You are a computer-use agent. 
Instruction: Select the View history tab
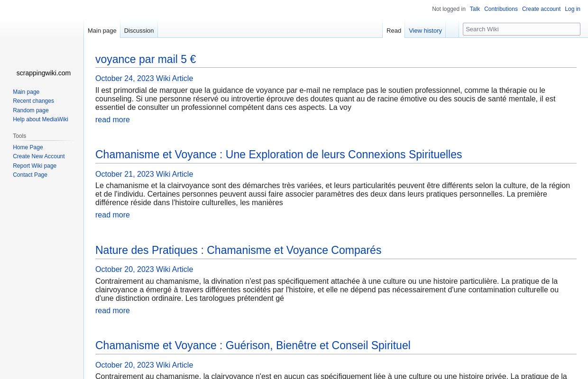point(425,30)
